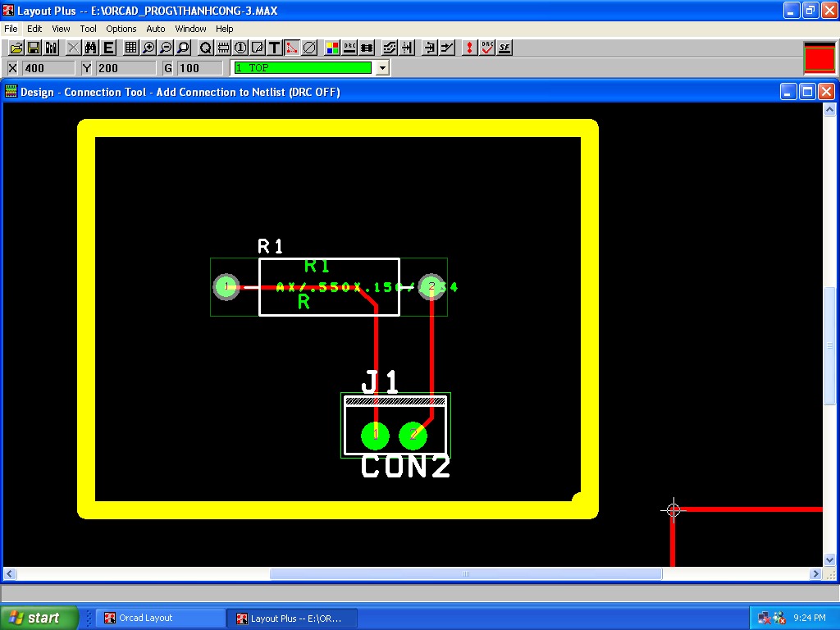The image size is (840, 630).
Task: Select the Edit Segment mode icon
Action: [x=430, y=48]
